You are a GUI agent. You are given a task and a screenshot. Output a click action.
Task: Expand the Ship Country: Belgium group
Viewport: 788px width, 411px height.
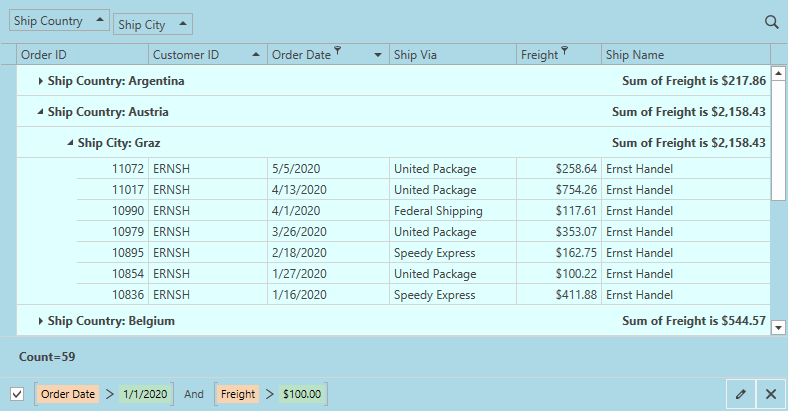[x=40, y=321]
